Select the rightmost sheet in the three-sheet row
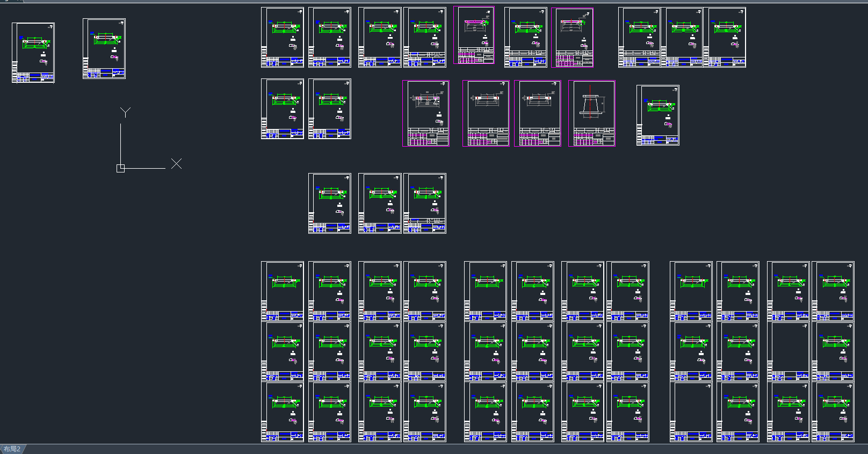 [425, 203]
